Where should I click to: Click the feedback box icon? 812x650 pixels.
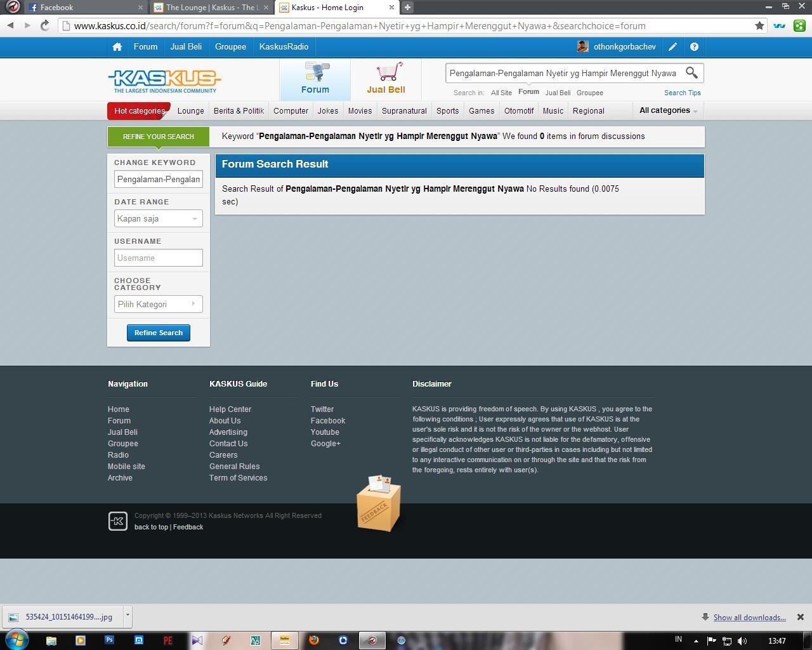point(379,503)
